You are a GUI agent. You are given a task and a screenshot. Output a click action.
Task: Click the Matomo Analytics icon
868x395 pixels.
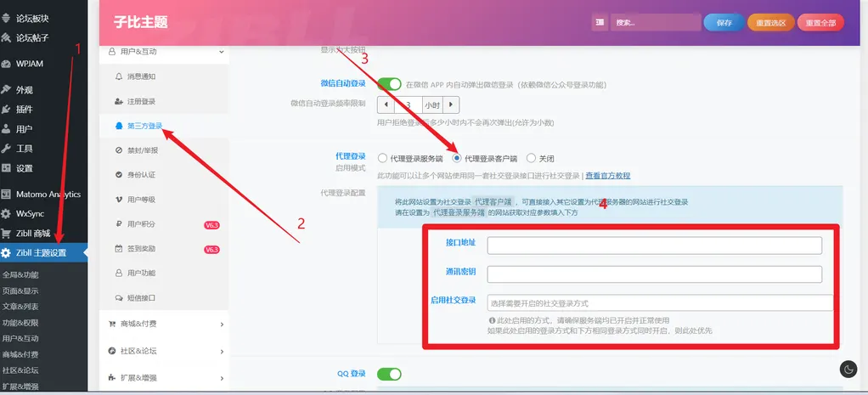click(x=6, y=195)
